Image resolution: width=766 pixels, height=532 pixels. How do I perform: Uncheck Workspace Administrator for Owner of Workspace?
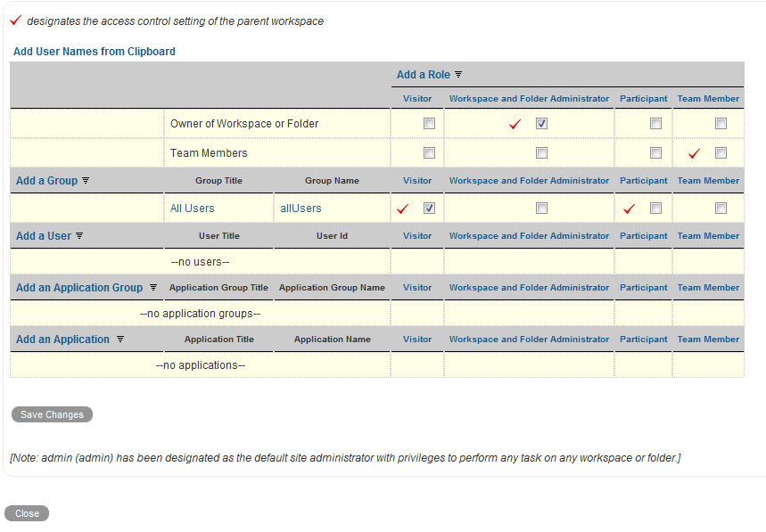click(541, 124)
